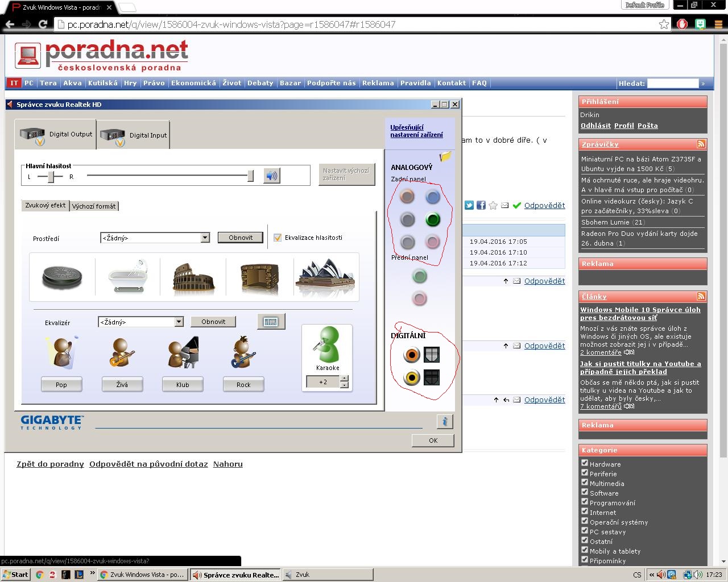
Task: Open the Ekvalizér preset dropdown
Action: tap(140, 322)
